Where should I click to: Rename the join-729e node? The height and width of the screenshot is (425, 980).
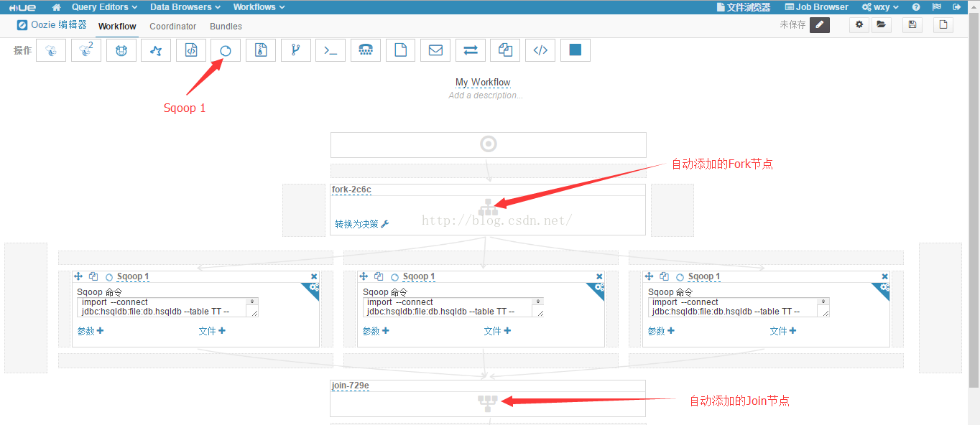point(351,386)
